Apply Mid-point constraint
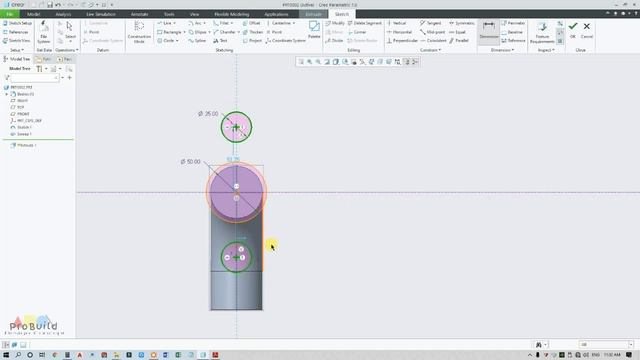 (x=432, y=32)
